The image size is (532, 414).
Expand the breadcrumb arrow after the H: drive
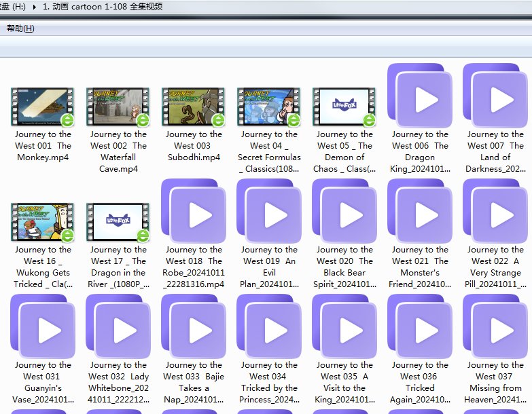[34, 7]
